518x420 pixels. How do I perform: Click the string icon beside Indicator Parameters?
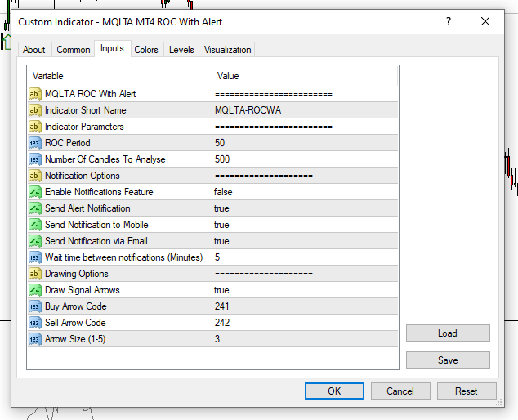pos(35,127)
